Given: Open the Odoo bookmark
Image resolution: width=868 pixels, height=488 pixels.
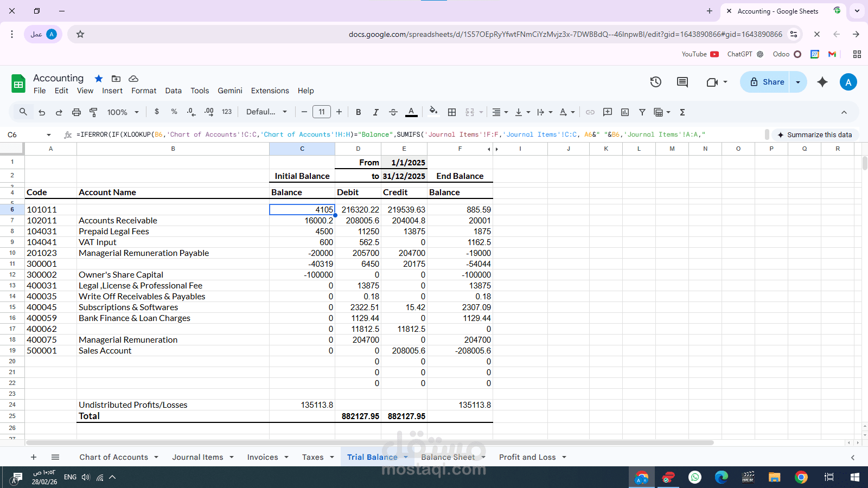Looking at the screenshot, I should pyautogui.click(x=787, y=54).
